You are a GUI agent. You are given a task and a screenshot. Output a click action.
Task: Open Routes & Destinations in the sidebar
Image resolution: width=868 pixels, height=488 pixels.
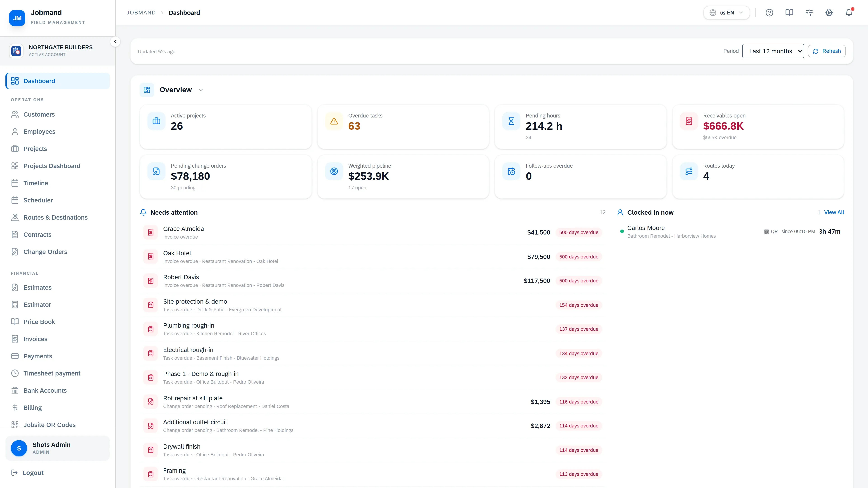click(58, 218)
